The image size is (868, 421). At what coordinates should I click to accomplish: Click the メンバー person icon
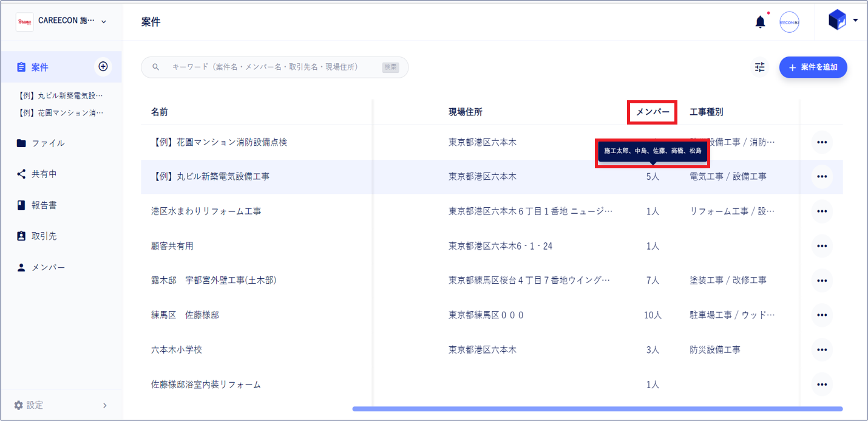(x=21, y=267)
